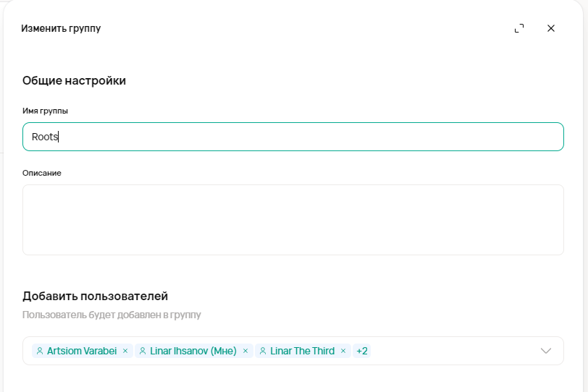
Task: Show the +2 hidden selected users
Action: tap(362, 351)
